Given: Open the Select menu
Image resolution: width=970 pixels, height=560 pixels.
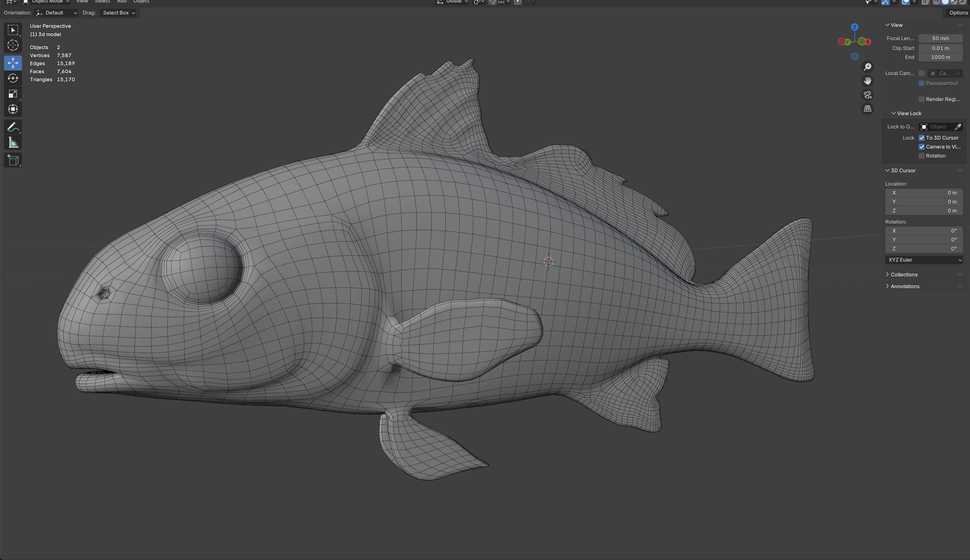Looking at the screenshot, I should (x=102, y=2).
